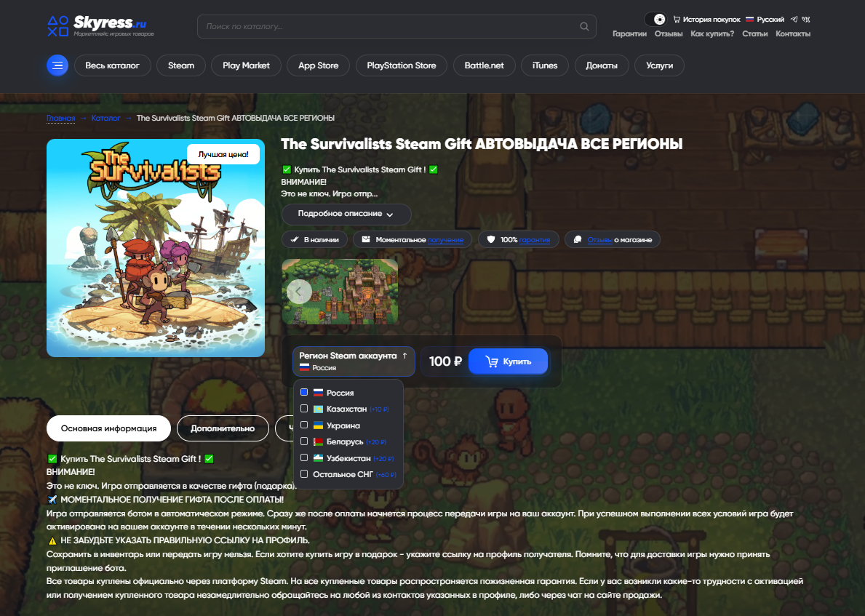Open the blue hamburger catalog menu
This screenshot has height=616, width=865.
(57, 65)
